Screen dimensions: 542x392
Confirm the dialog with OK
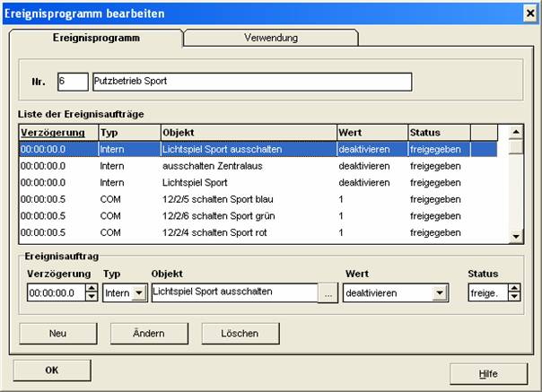pyautogui.click(x=52, y=370)
